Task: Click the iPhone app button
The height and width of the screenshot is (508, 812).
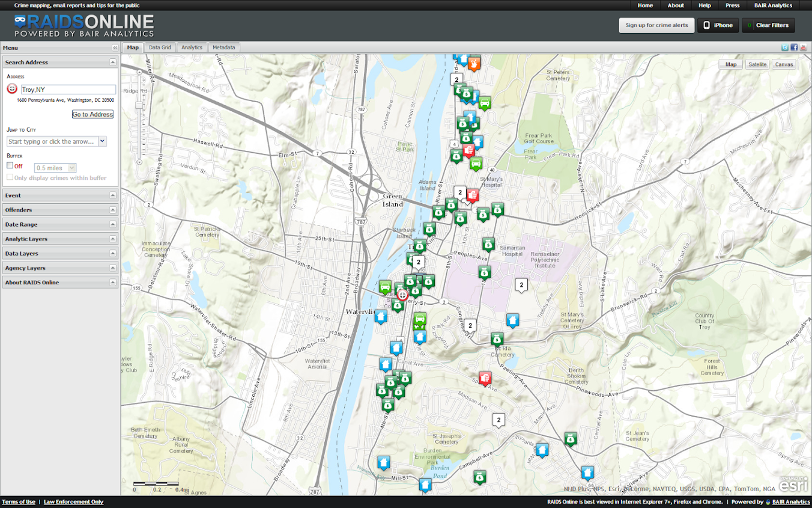Action: click(718, 25)
